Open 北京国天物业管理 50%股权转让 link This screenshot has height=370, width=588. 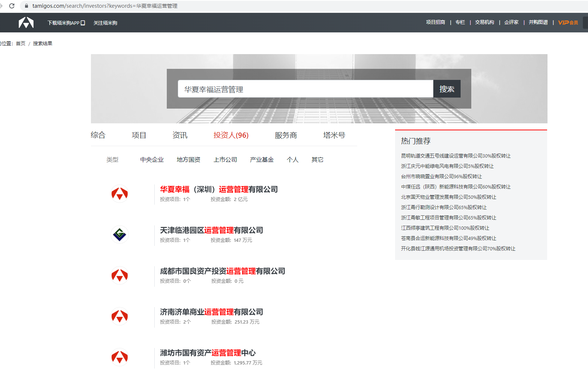(x=449, y=197)
